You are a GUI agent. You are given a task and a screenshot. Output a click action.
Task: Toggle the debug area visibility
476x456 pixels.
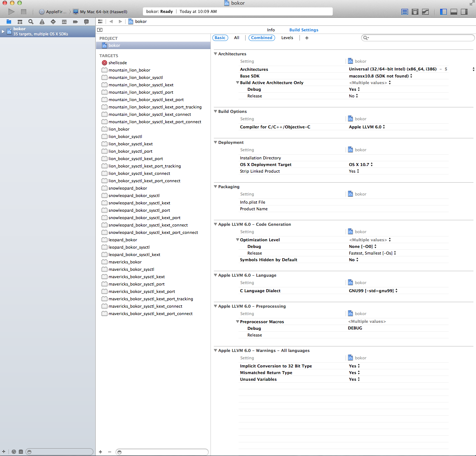[x=454, y=12]
